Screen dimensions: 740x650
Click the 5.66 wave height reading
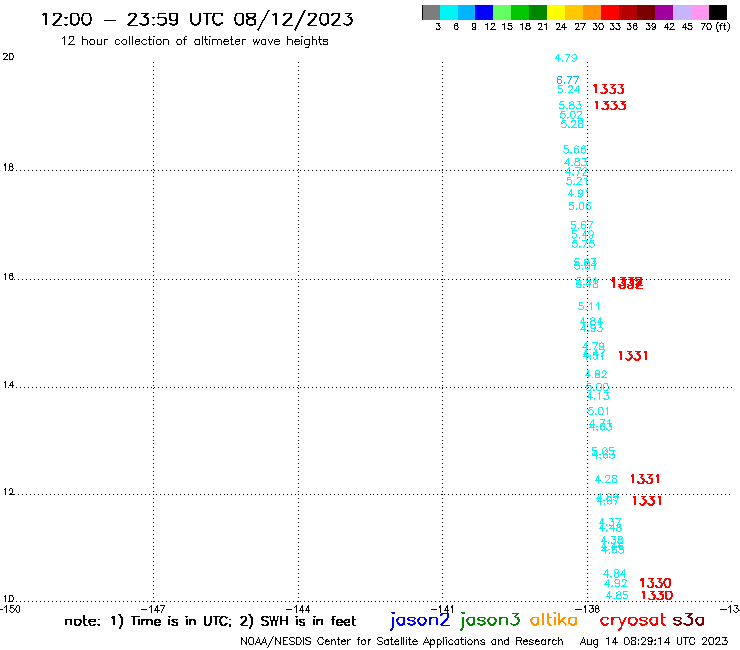pyautogui.click(x=575, y=150)
